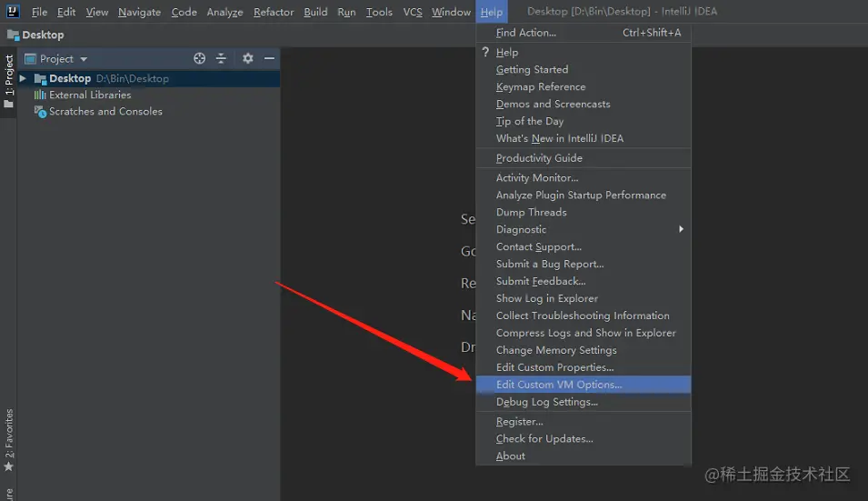Open the Run menu

pos(346,12)
